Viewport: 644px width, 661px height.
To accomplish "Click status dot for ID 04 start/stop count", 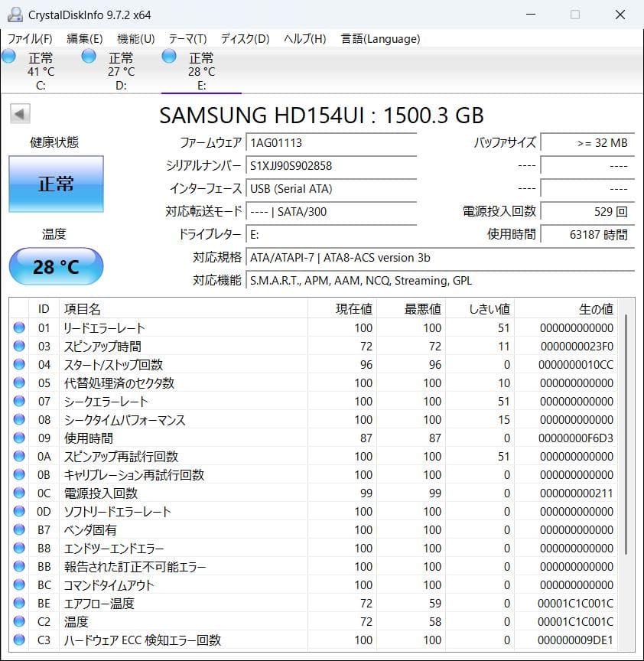I will pyautogui.click(x=19, y=364).
